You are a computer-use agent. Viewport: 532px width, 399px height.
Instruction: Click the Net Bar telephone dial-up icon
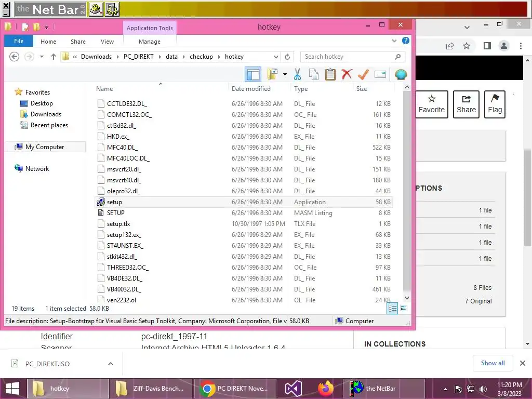pyautogui.click(x=96, y=9)
